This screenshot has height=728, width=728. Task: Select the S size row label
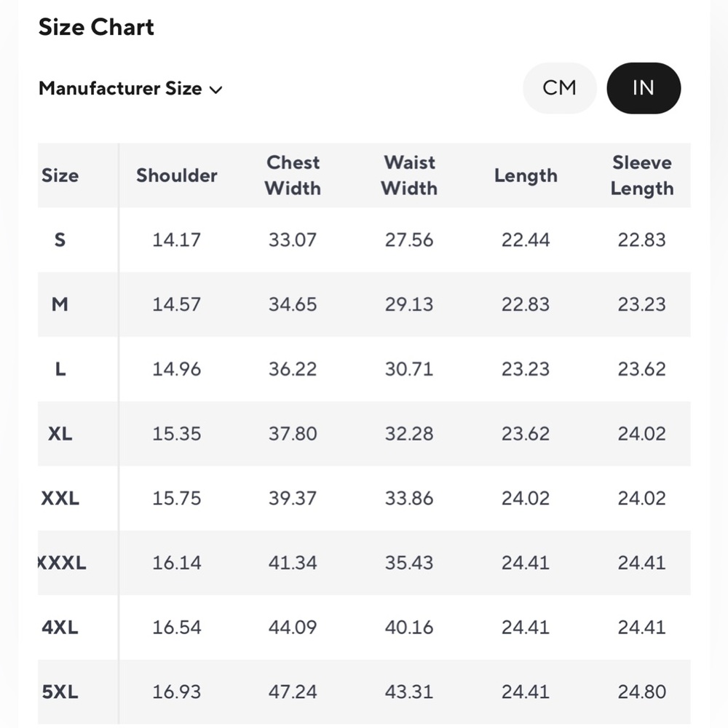pyautogui.click(x=60, y=240)
